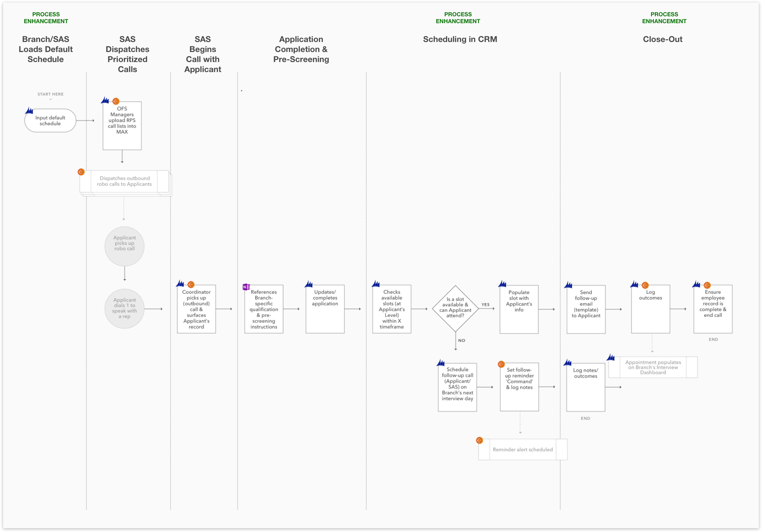
Task: Click the YES label beside the decision diamond
Action: click(x=485, y=305)
